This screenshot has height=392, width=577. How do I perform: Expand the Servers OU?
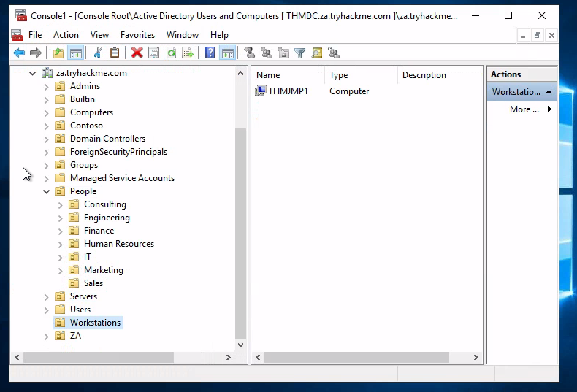click(x=46, y=297)
